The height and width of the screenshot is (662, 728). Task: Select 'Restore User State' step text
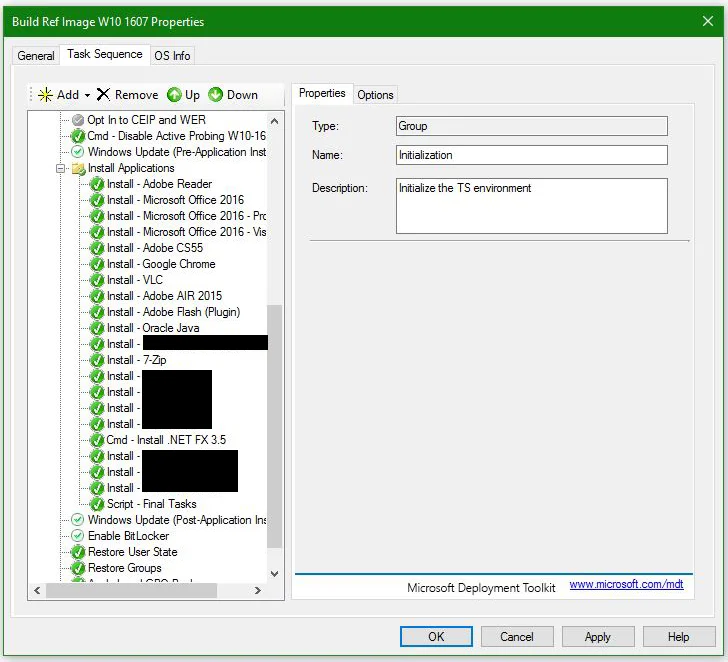coord(133,552)
